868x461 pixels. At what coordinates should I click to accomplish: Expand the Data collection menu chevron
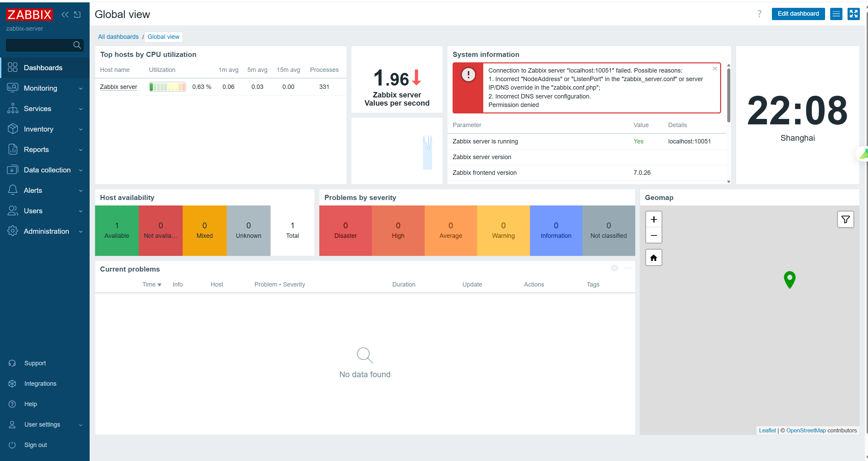(81, 170)
